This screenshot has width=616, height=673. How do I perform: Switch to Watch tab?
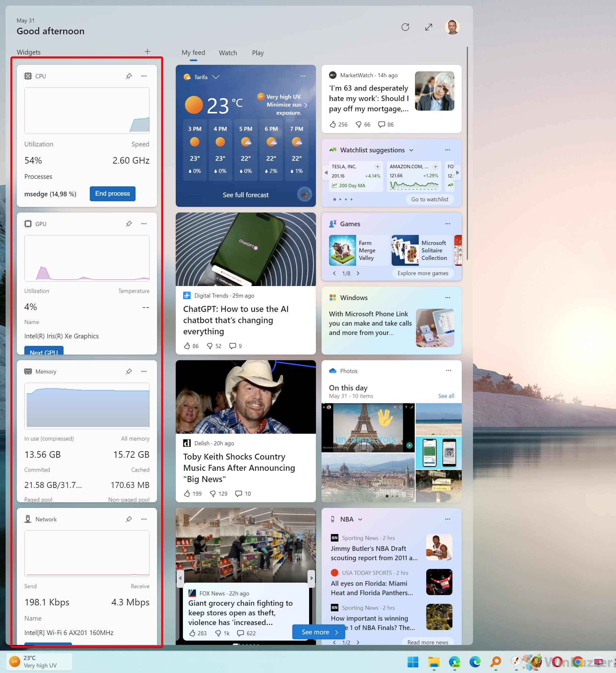coord(228,53)
